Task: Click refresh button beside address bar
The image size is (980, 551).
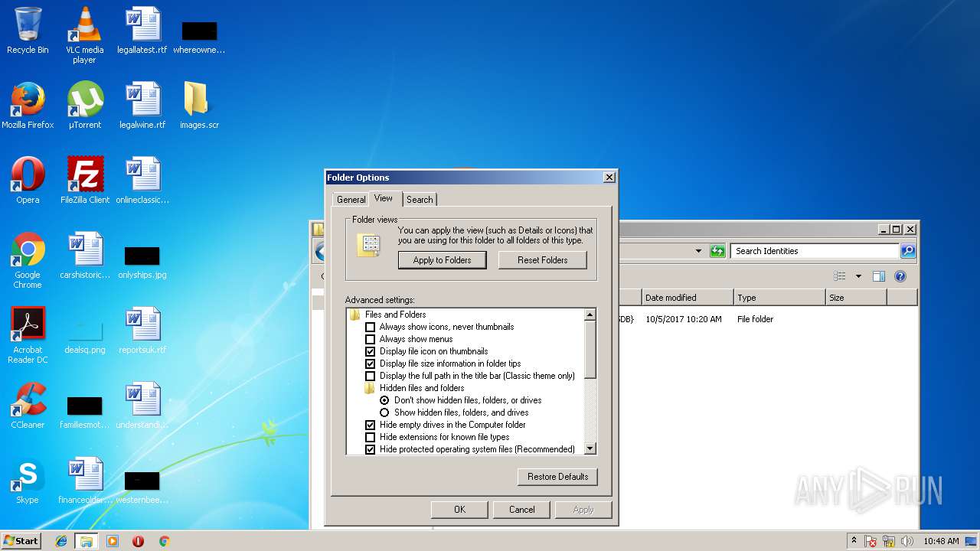Action: tap(717, 251)
